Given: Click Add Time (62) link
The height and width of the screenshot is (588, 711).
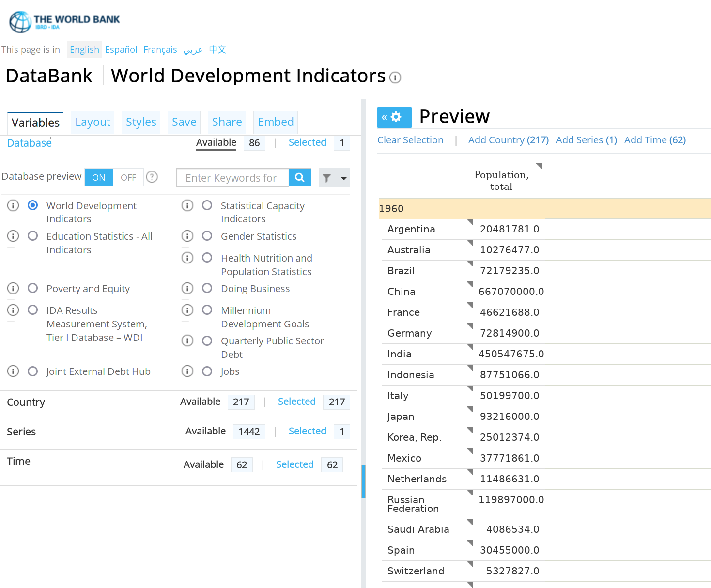Looking at the screenshot, I should click(x=655, y=140).
